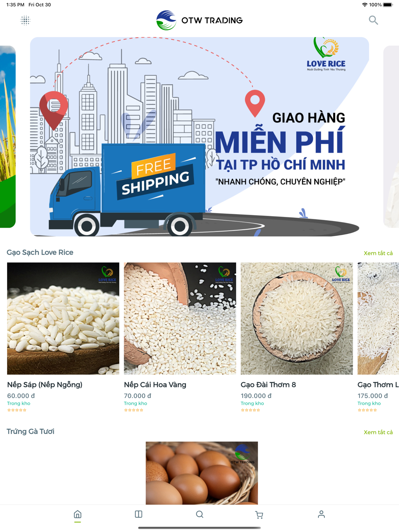399x532 pixels.
Task: Open Nếp Sáp (Nếp Ngỗng) product image
Action: click(63, 318)
